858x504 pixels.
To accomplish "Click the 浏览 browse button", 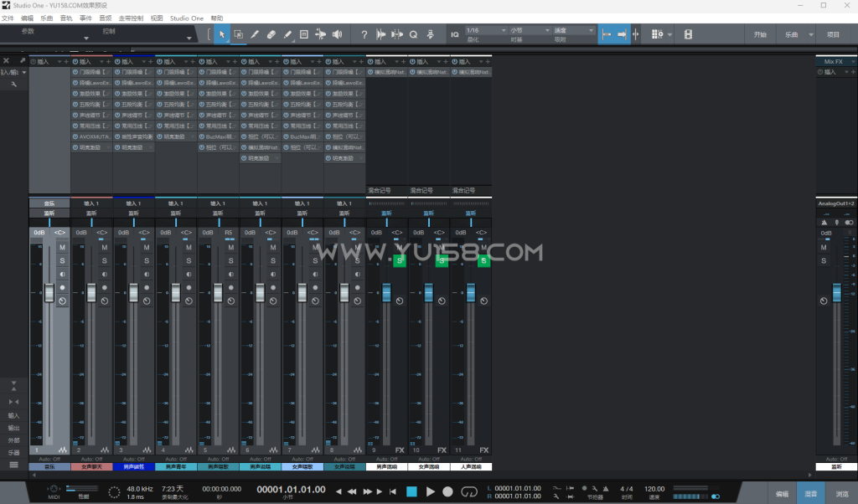I will point(842,494).
